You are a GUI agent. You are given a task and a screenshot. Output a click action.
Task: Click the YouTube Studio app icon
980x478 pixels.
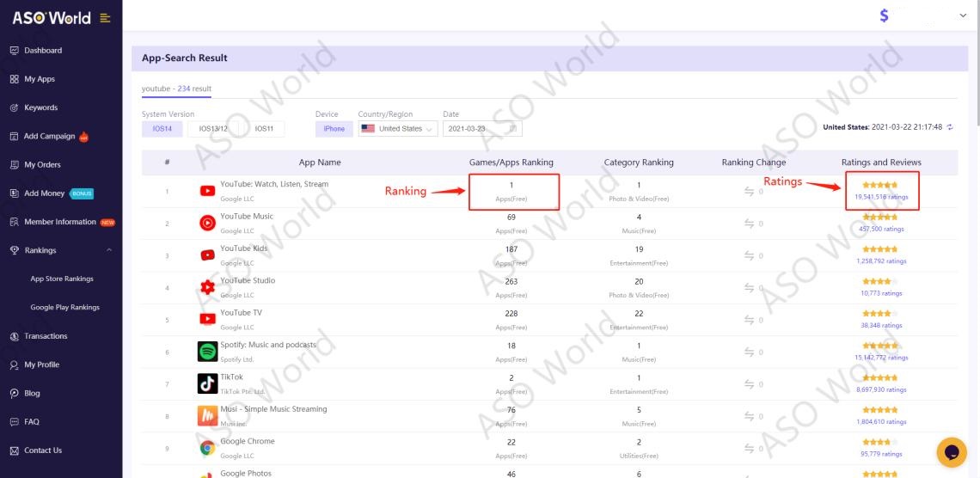(207, 287)
